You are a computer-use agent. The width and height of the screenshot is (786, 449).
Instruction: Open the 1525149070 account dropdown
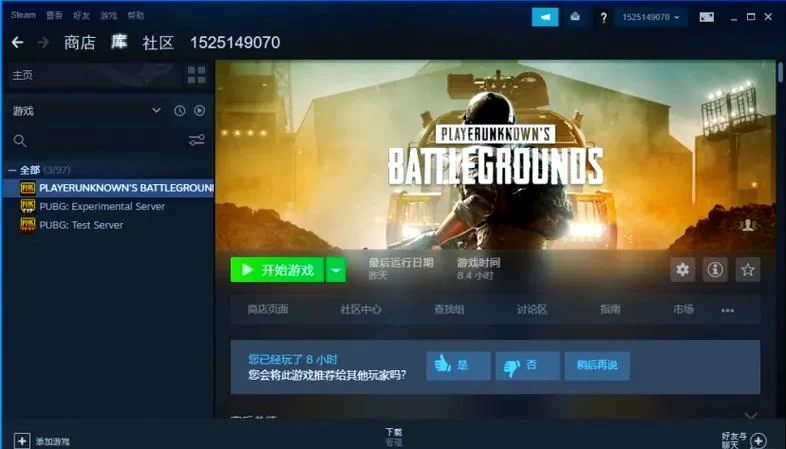coord(651,17)
